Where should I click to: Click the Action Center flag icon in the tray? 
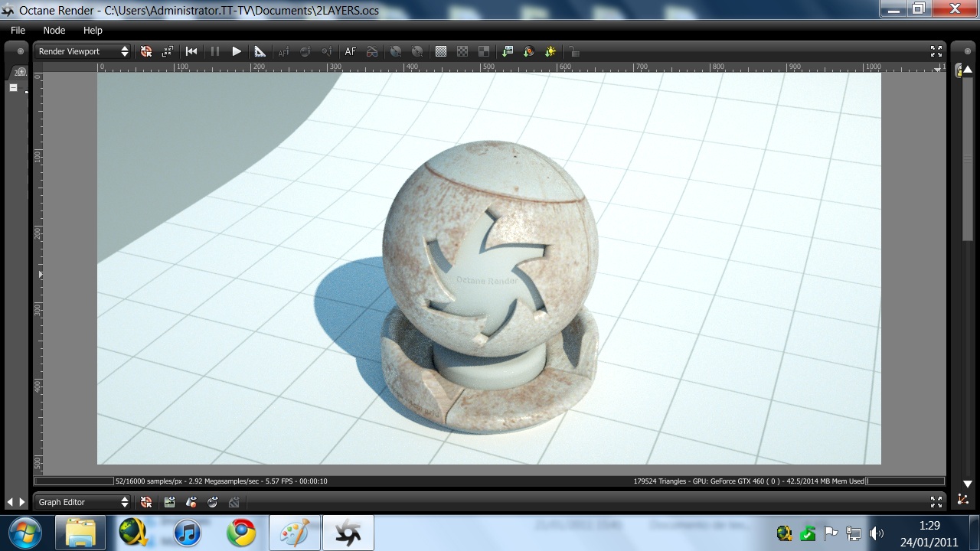coord(830,533)
